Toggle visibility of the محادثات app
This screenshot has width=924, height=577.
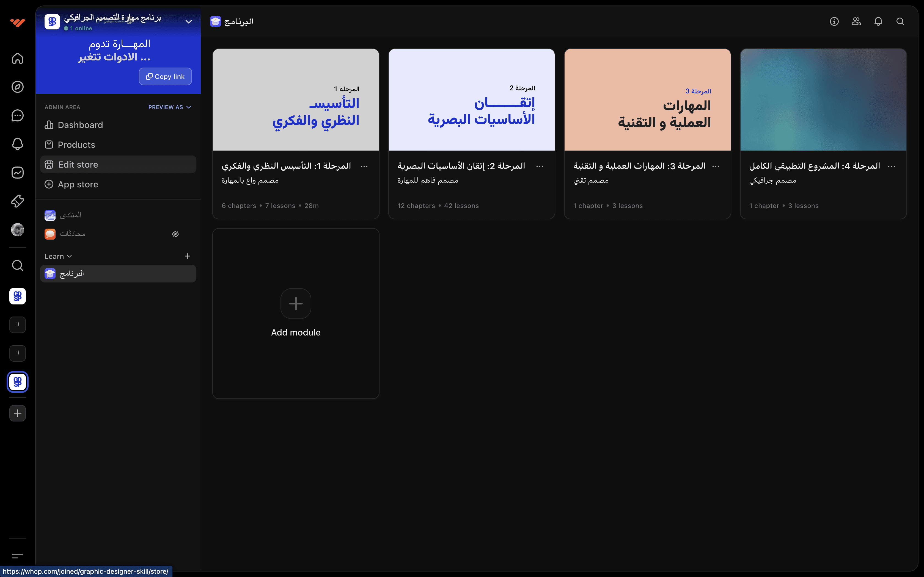(x=175, y=234)
